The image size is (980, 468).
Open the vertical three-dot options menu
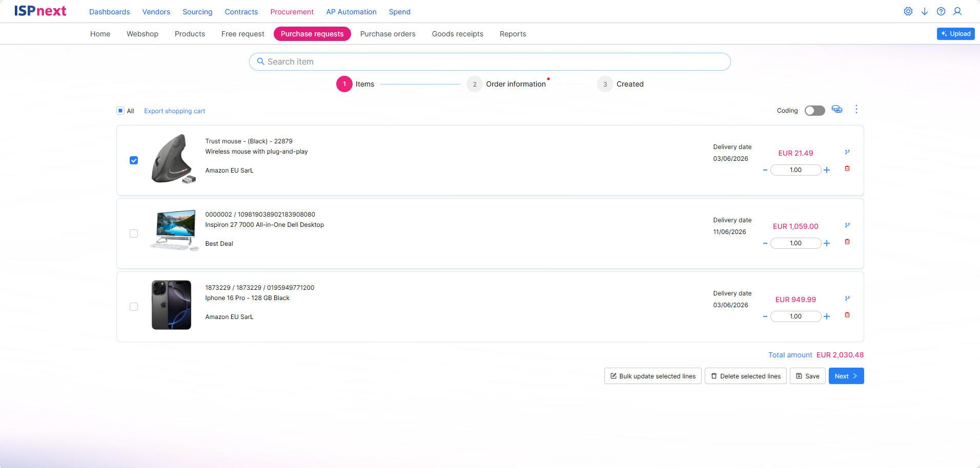856,110
